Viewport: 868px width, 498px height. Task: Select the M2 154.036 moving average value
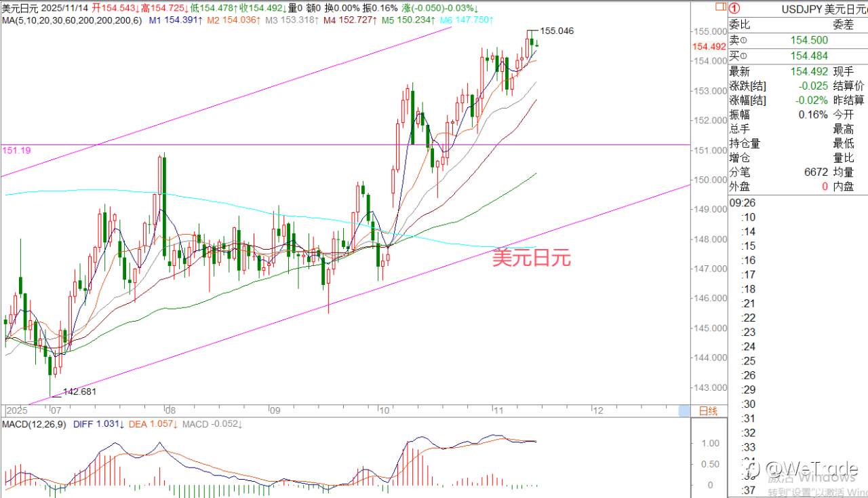click(234, 20)
